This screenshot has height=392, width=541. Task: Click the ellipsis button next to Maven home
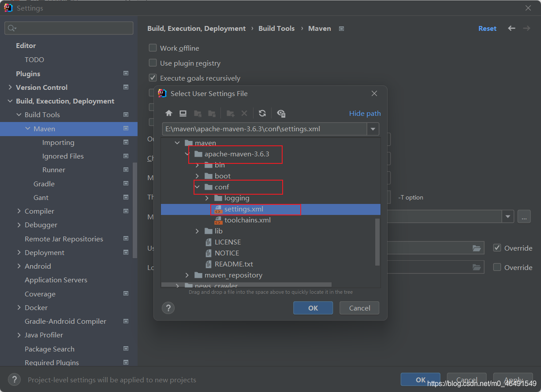point(524,216)
